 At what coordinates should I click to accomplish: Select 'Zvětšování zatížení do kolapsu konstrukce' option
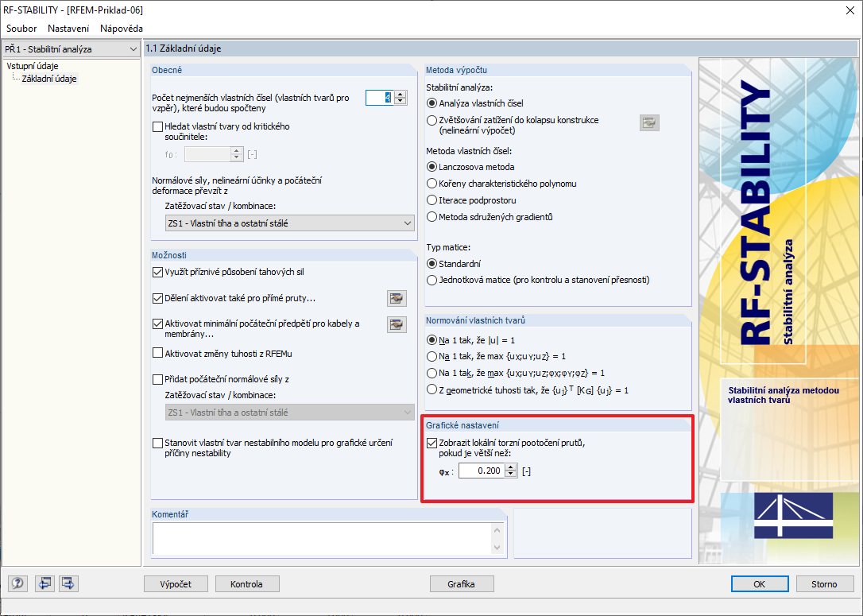pyautogui.click(x=432, y=120)
